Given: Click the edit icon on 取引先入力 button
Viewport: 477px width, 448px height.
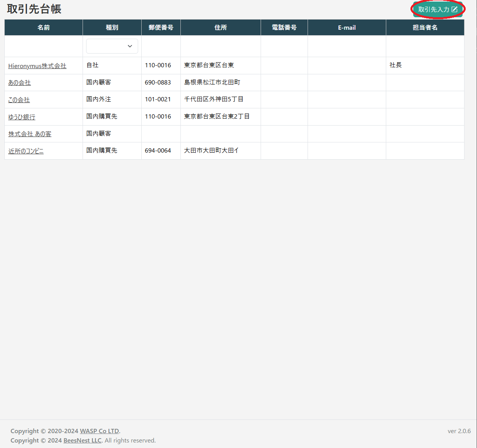Looking at the screenshot, I should [x=454, y=9].
